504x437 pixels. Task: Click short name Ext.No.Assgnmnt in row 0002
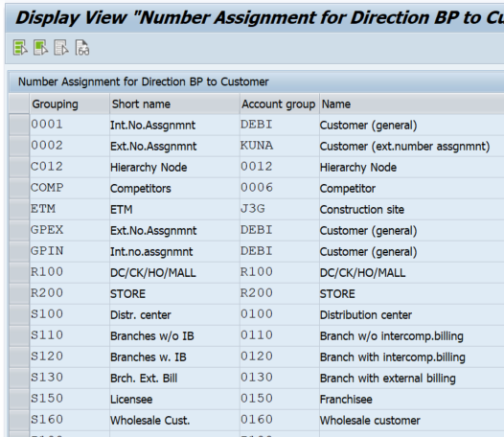[x=174, y=146]
